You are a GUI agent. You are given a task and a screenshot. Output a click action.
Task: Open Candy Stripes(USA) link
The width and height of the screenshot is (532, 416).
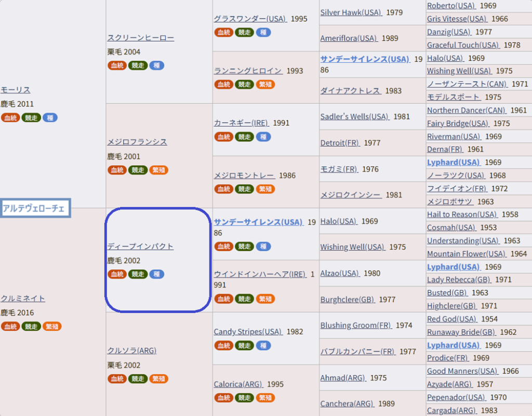[248, 331]
